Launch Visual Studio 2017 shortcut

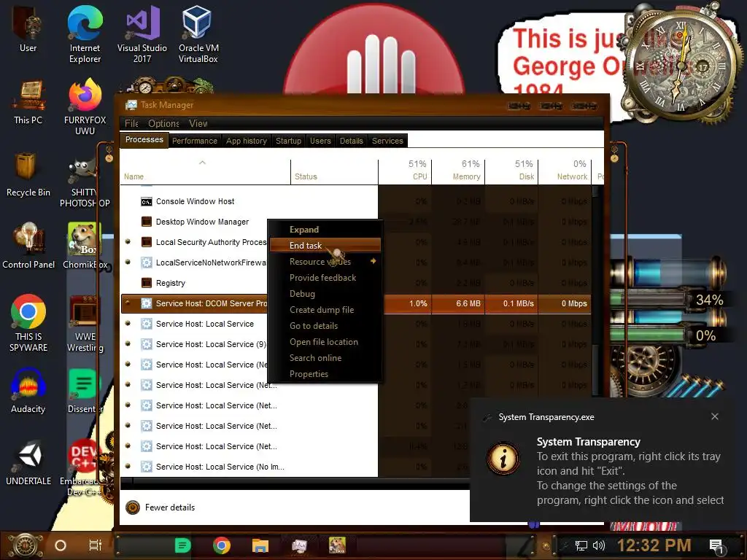pos(142,34)
